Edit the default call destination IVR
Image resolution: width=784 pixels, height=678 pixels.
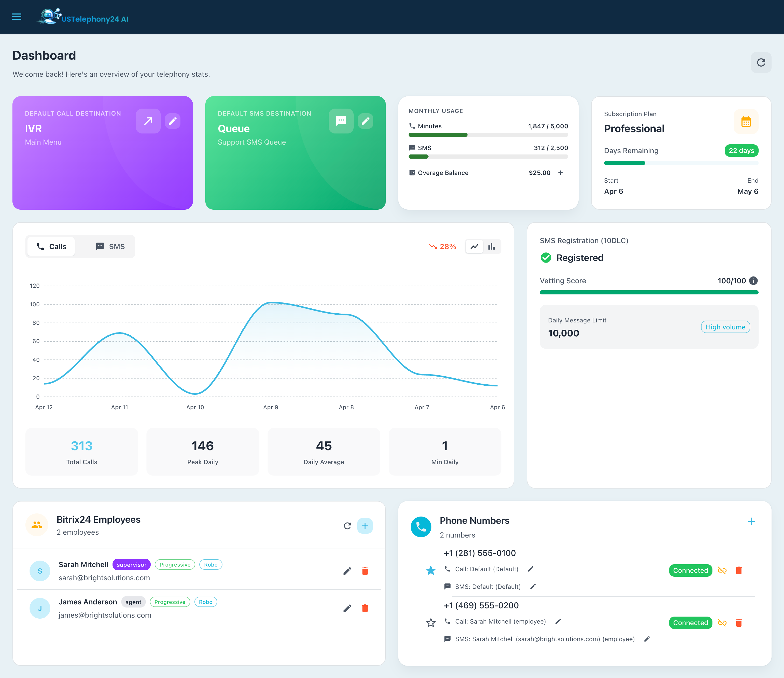tap(173, 121)
